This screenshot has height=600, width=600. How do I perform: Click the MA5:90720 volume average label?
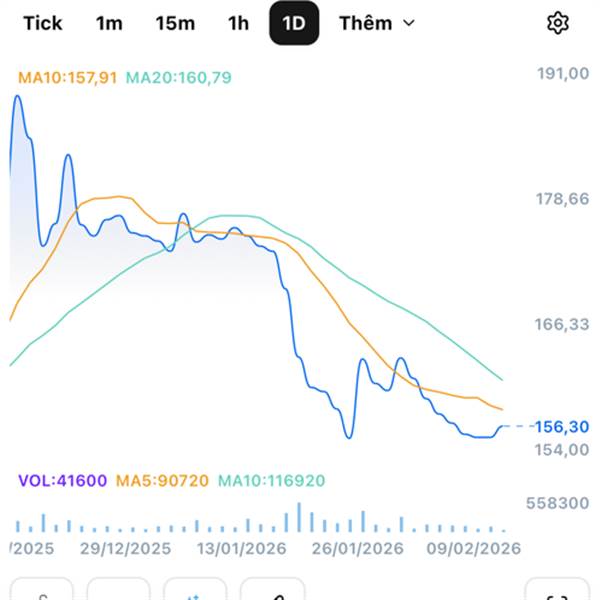162,480
